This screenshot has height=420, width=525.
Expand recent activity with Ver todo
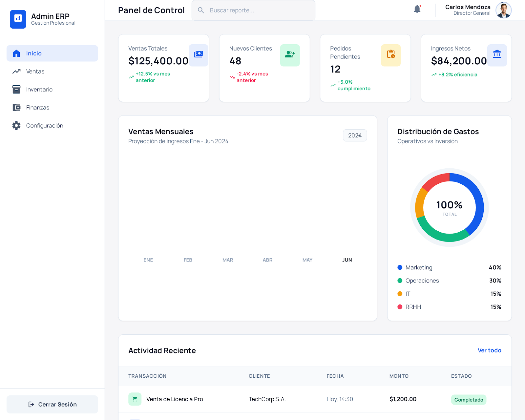click(x=489, y=350)
